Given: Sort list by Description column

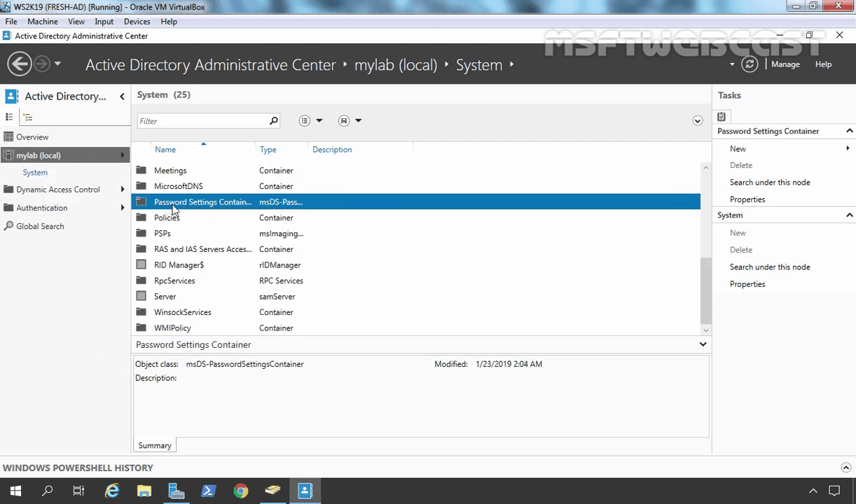Looking at the screenshot, I should 332,150.
